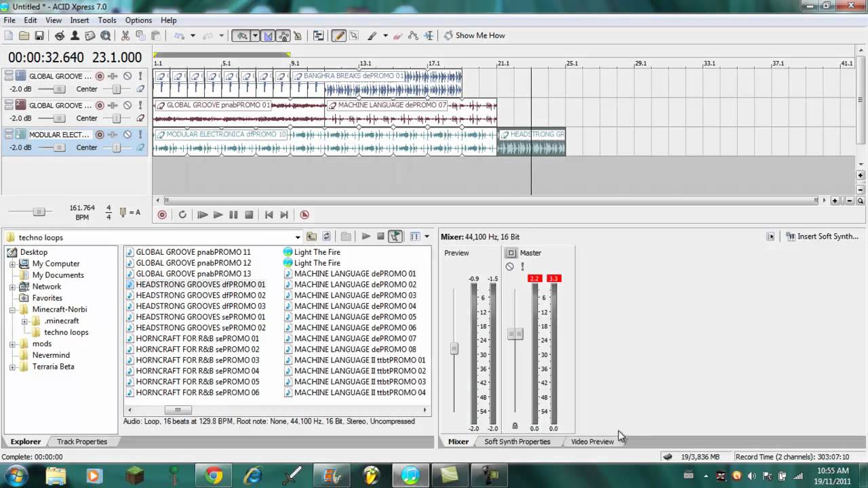Viewport: 868px width, 488px height.
Task: Click timeline ruler marker 21.1
Action: 502,63
